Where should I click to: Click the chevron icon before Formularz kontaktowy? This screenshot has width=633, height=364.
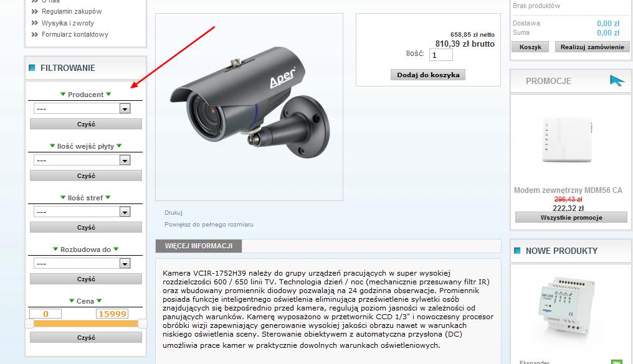coord(34,34)
